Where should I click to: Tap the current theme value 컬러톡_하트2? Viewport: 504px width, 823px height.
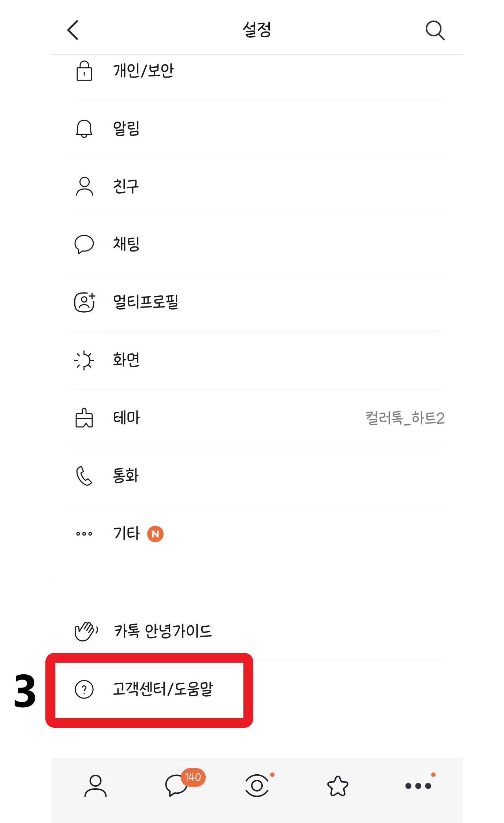pos(405,418)
